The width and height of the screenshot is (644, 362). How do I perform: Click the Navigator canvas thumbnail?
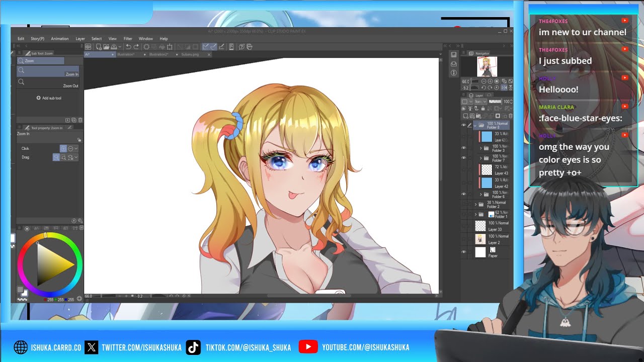pos(487,66)
